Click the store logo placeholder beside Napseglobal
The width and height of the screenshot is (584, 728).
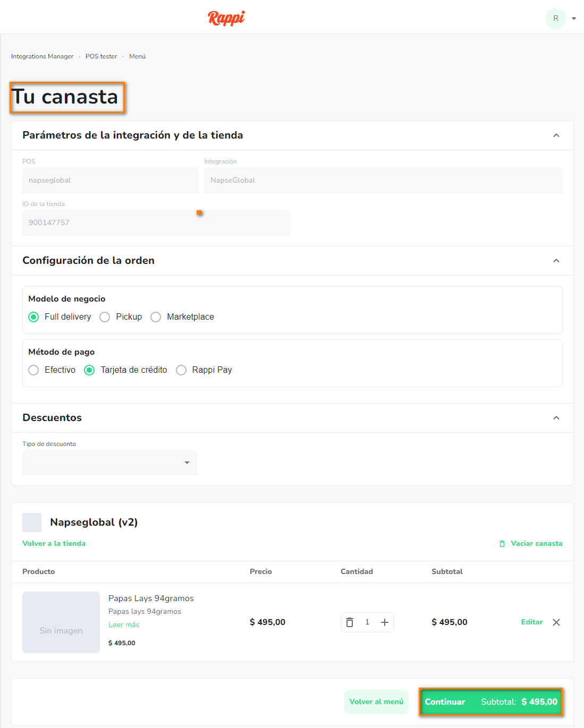(32, 523)
